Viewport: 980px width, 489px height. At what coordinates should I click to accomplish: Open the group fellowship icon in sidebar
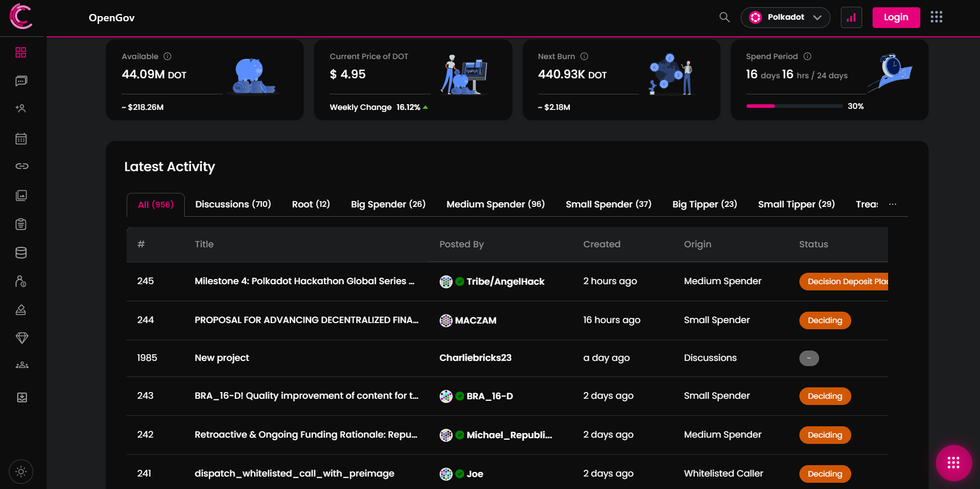click(x=22, y=365)
